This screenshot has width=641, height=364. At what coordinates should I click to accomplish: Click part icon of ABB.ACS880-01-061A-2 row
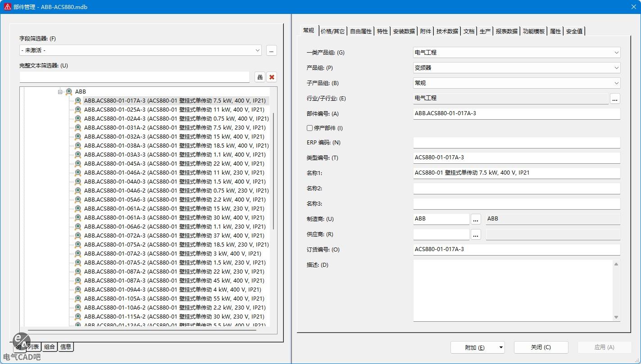pos(78,209)
